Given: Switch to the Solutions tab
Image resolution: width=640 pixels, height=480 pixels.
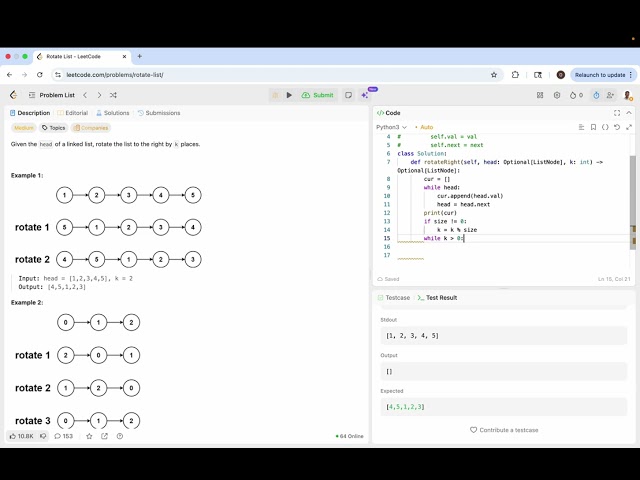Looking at the screenshot, I should [x=113, y=113].
